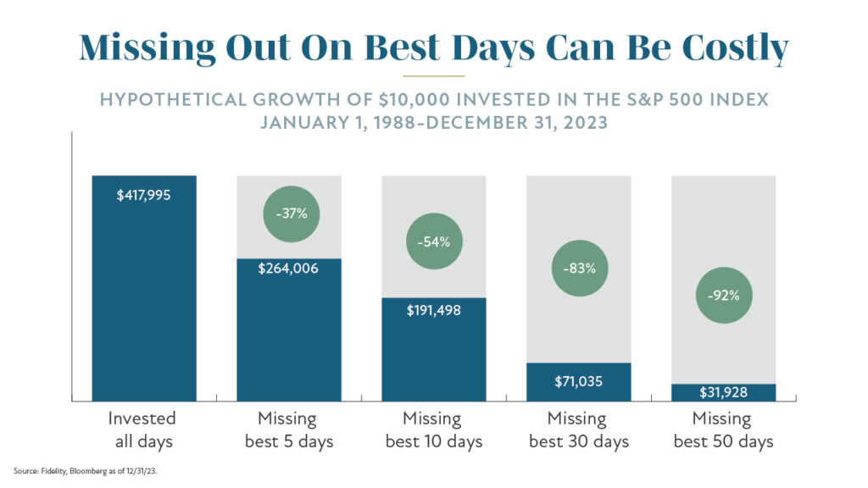
Task: Click the $71,035 blue bar
Action: (578, 382)
